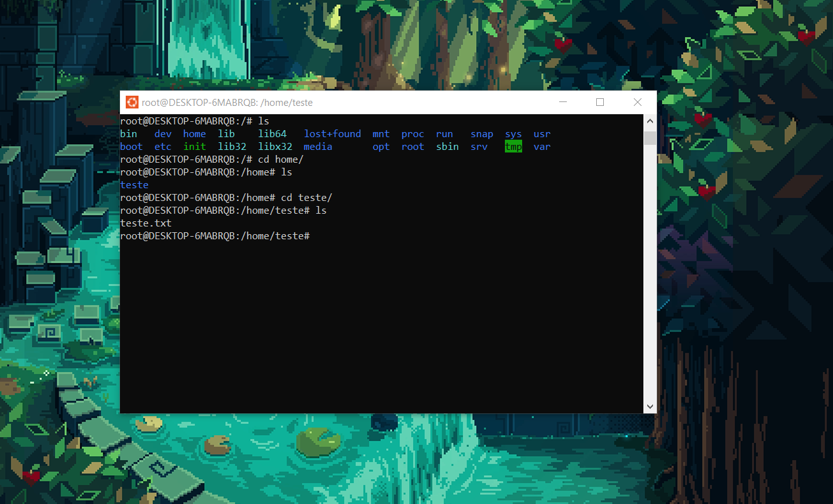The width and height of the screenshot is (833, 504).
Task: Click the 'cd home/' command text
Action: pos(281,159)
